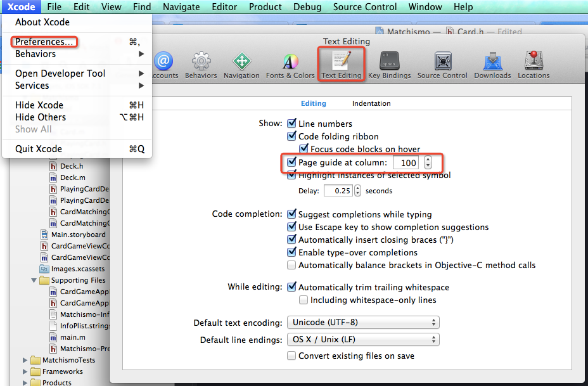Select the Frameworks folder
The width and height of the screenshot is (588, 386).
click(56, 371)
